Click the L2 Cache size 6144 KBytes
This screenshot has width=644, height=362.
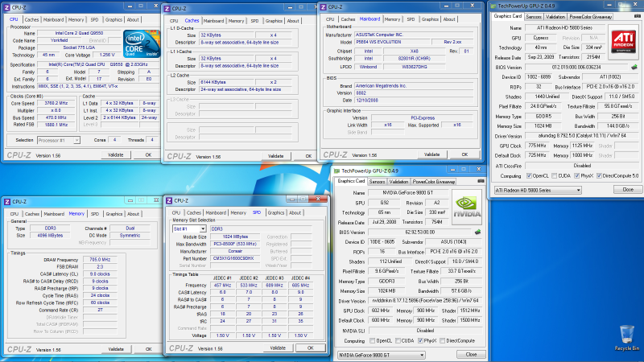[227, 83]
